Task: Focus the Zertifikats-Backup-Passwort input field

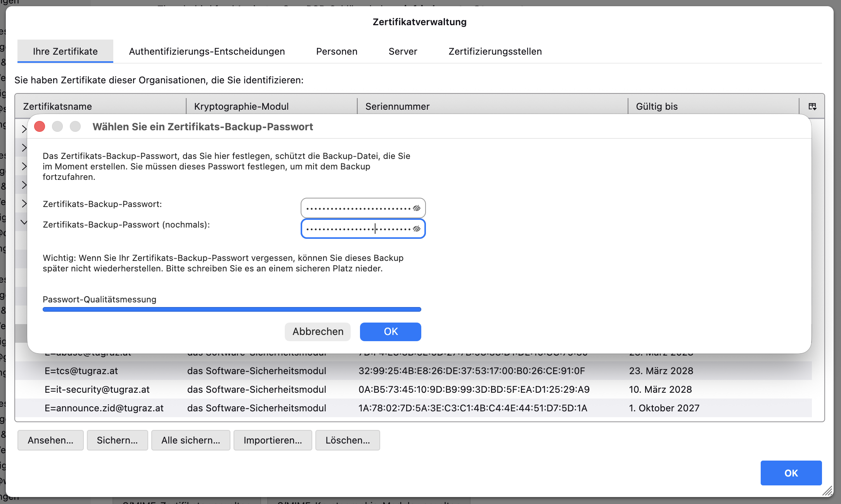Action: pos(357,208)
